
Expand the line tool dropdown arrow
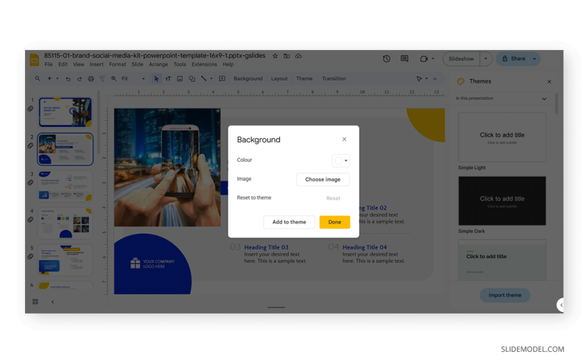[x=212, y=79]
